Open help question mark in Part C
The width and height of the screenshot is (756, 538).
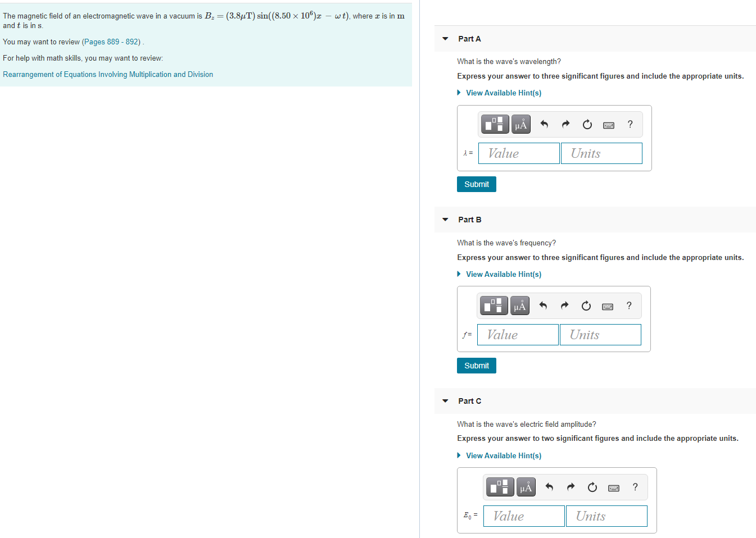635,487
